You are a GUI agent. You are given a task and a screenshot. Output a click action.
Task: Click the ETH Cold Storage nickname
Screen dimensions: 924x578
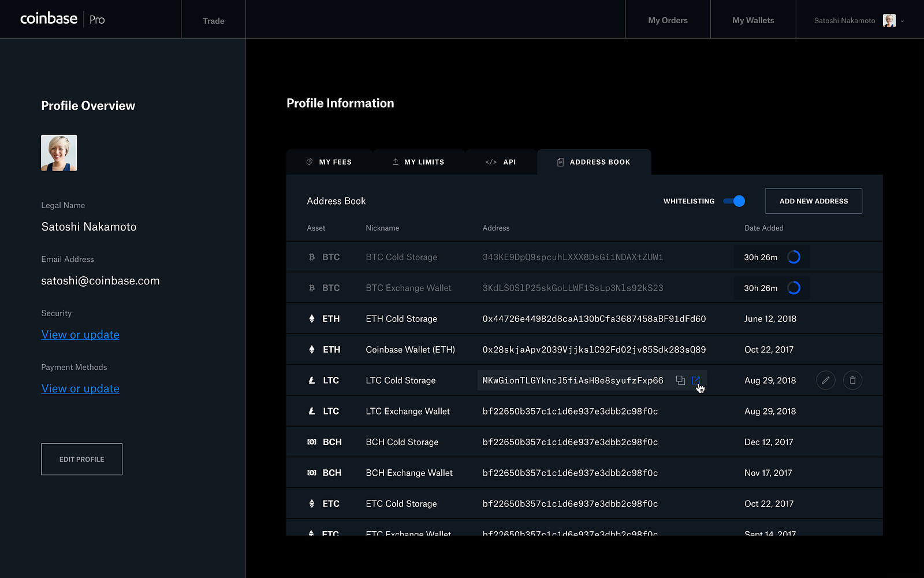[x=401, y=319]
